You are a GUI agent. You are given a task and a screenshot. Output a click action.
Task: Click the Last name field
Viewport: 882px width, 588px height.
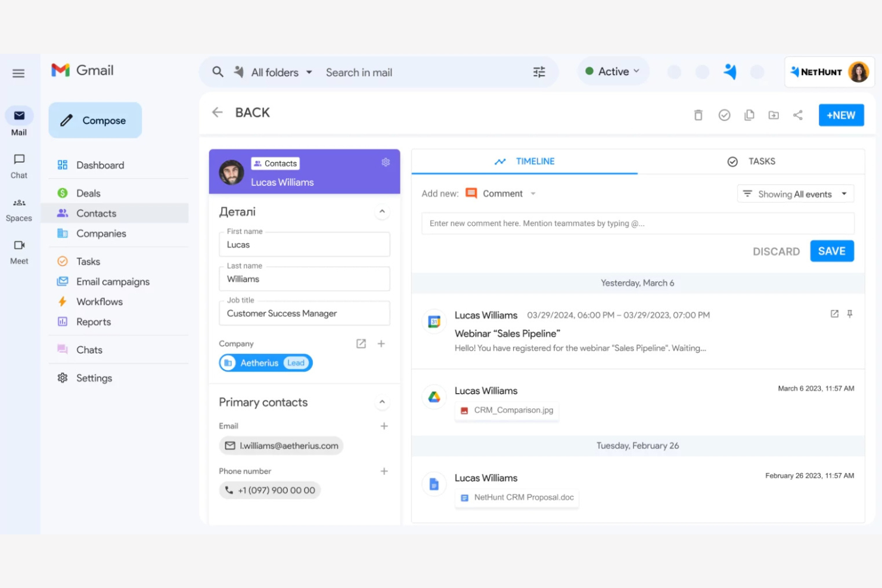point(305,279)
